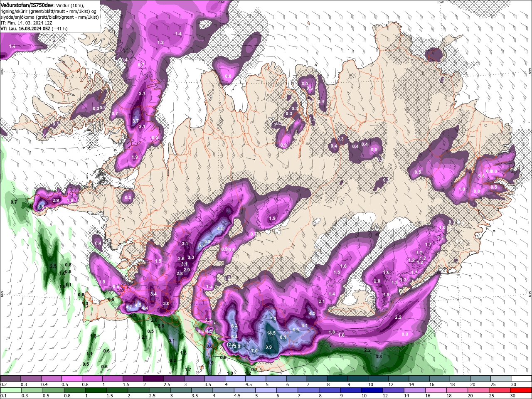Click the 3.7 value in the Westfjords band

135,121
